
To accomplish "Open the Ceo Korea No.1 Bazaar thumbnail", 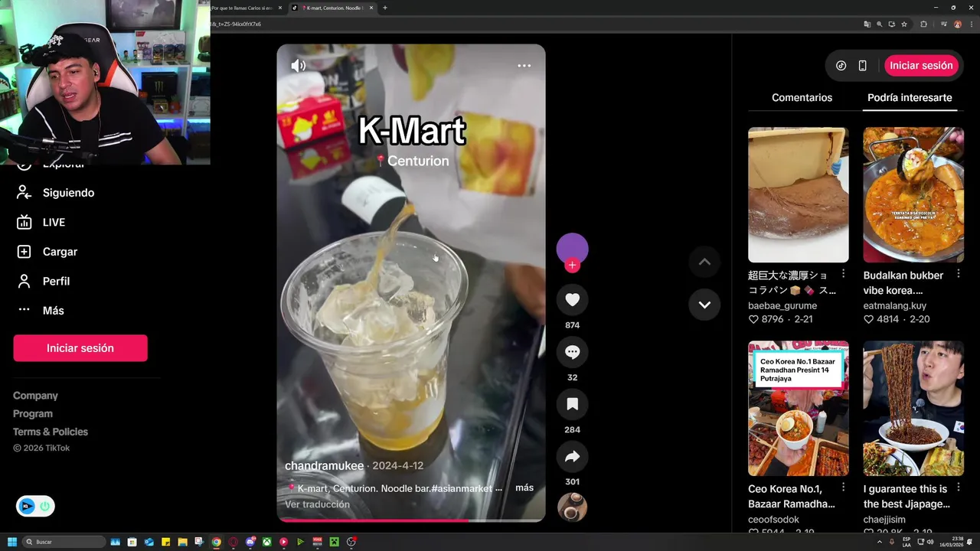I will pyautogui.click(x=799, y=409).
